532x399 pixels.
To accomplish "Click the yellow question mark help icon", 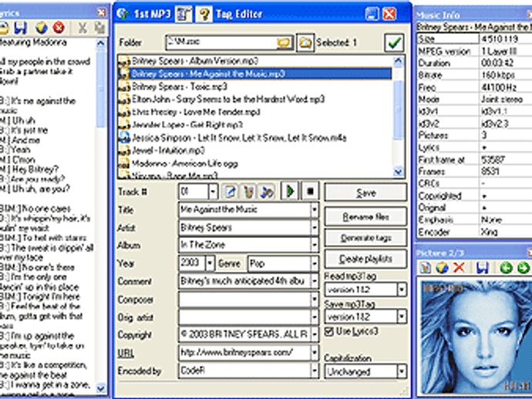I will (204, 14).
